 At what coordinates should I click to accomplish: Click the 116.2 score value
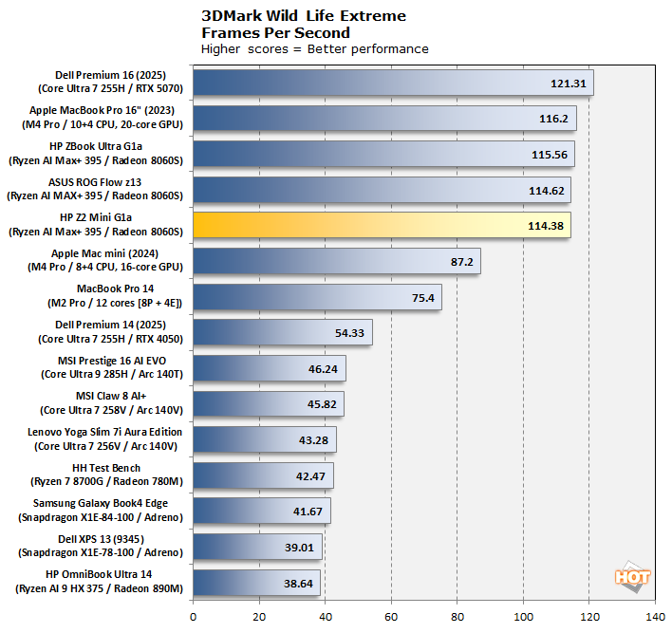pyautogui.click(x=553, y=119)
